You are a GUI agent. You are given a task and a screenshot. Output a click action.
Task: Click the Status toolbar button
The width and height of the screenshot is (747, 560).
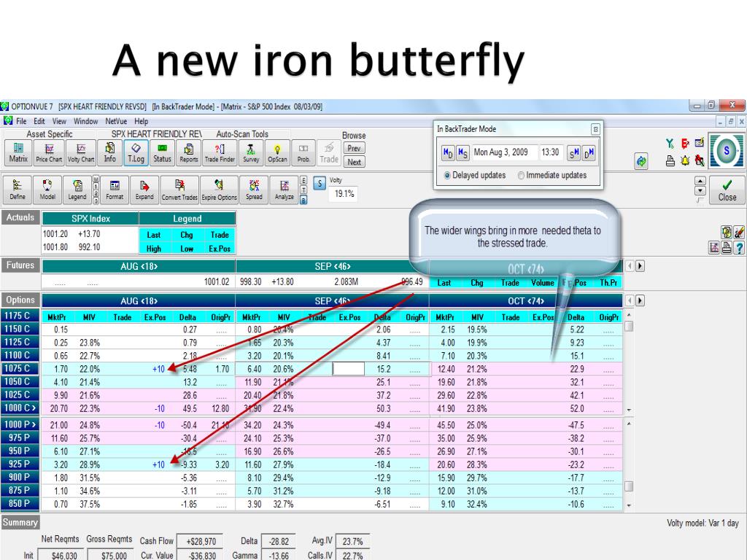[x=162, y=153]
